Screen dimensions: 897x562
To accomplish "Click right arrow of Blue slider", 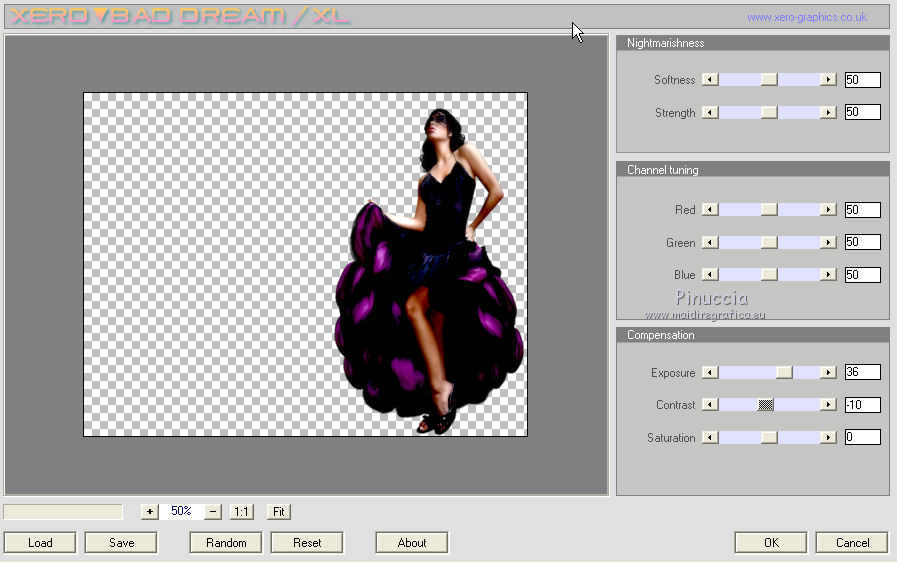I will [828, 275].
